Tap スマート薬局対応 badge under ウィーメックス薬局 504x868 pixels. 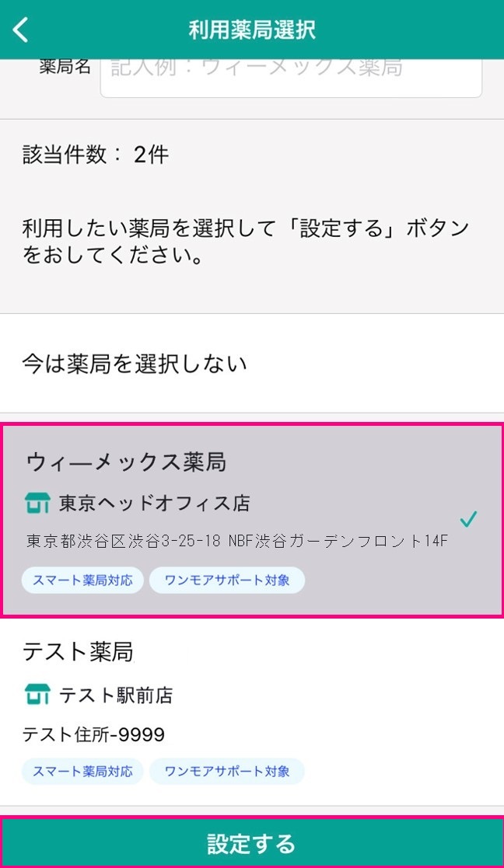82,580
